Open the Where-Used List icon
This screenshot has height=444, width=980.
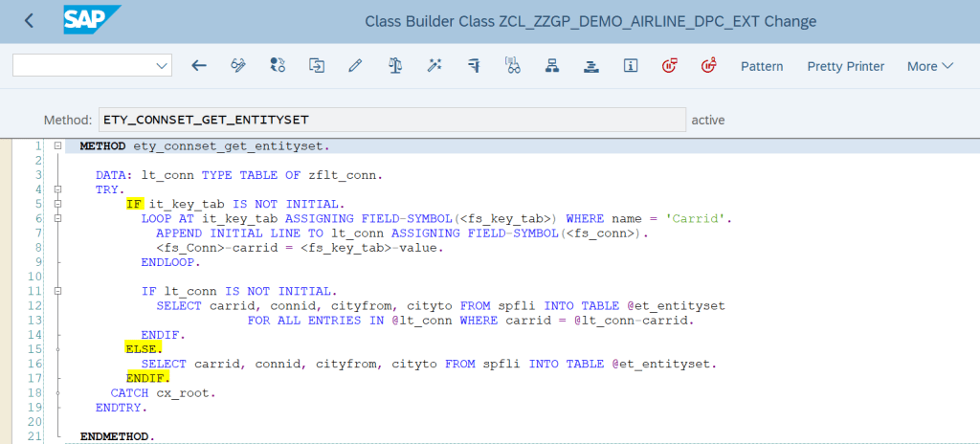click(x=474, y=66)
